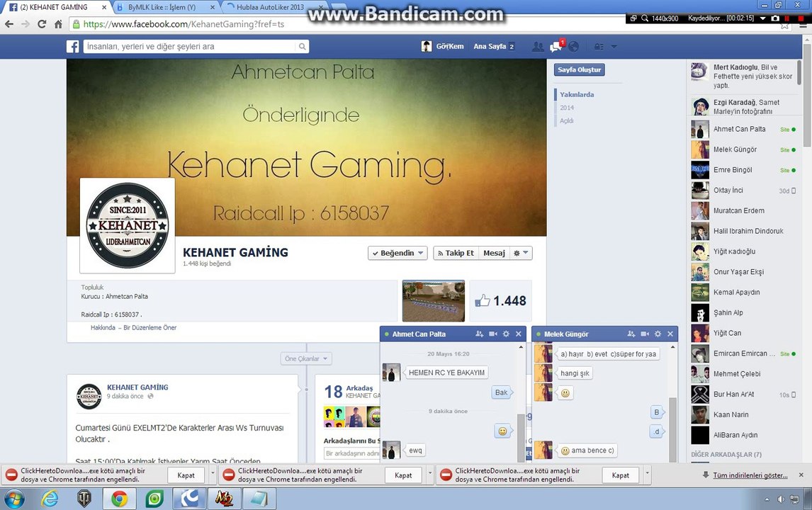Jump to 2014 on timeline

(567, 108)
